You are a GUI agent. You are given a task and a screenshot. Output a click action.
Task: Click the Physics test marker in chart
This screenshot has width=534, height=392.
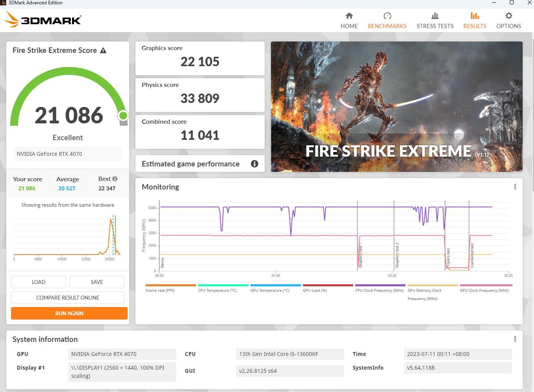coord(448,258)
